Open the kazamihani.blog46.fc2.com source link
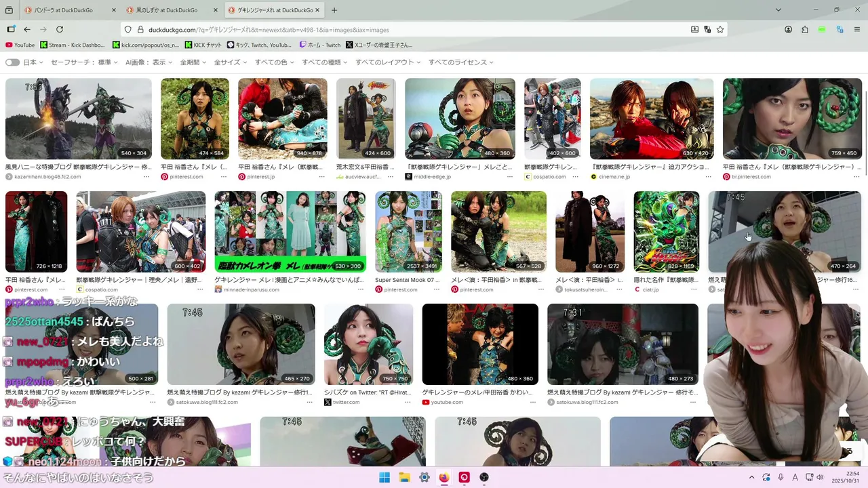The image size is (868, 488). point(47,176)
